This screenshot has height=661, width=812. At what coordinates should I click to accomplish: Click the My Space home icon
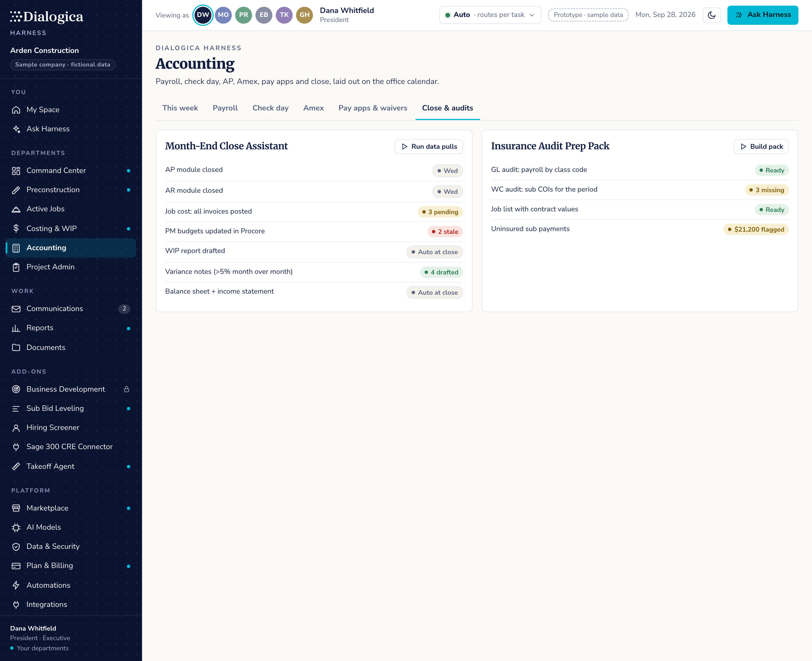(16, 110)
